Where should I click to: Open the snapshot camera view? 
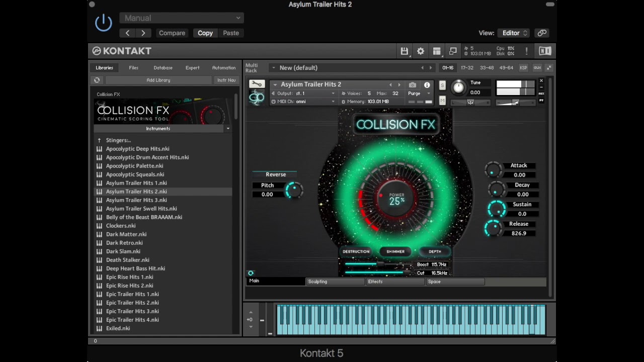[x=413, y=85]
